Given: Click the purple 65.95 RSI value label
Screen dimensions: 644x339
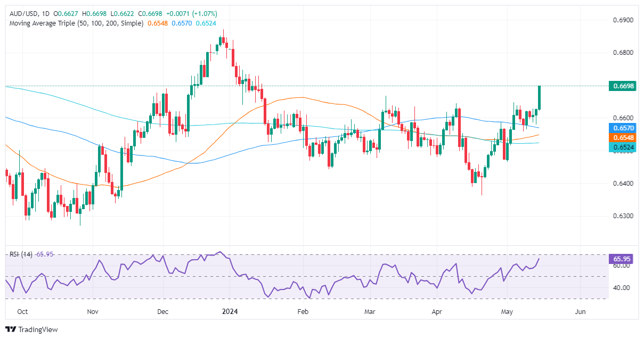Looking at the screenshot, I should click(x=622, y=258).
